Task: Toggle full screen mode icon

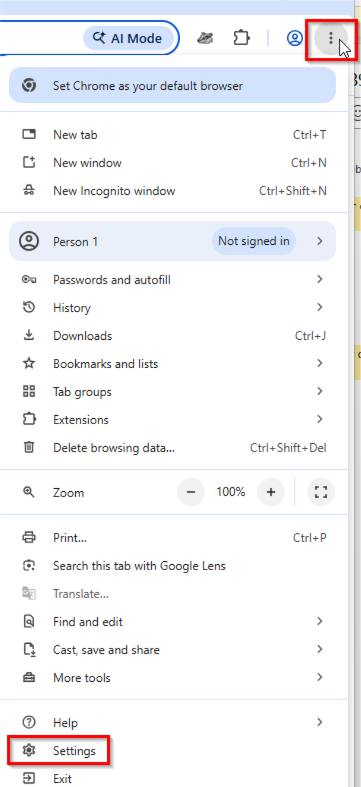Action: 321,492
